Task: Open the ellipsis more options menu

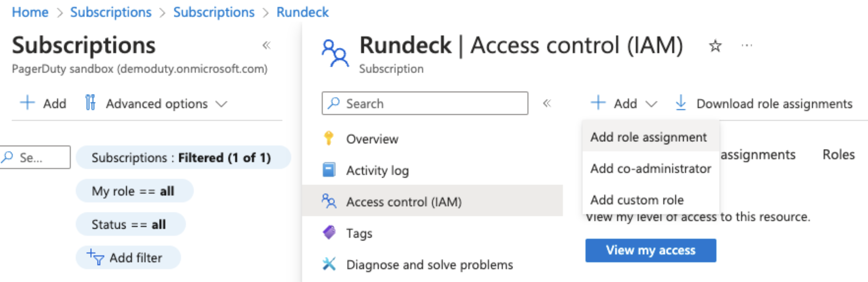Action: tap(747, 45)
